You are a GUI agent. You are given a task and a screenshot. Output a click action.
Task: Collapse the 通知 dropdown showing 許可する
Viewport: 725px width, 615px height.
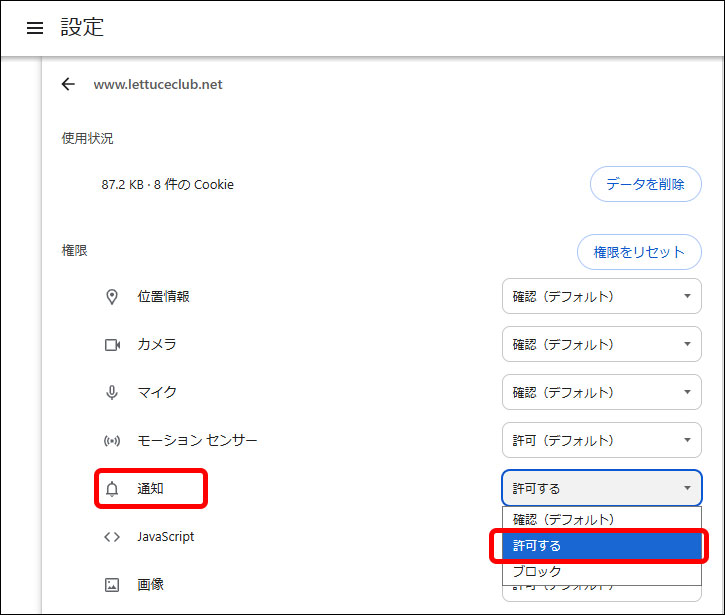point(602,488)
